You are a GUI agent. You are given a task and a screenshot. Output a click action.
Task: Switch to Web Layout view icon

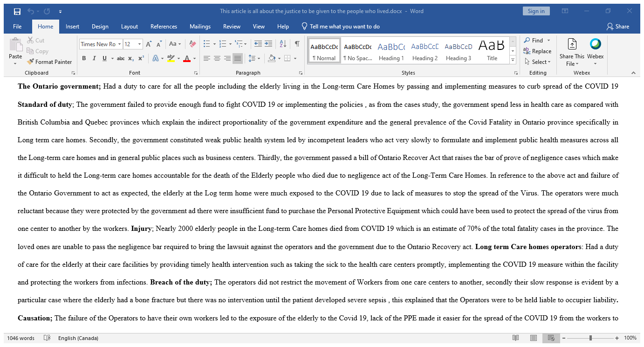pos(551,338)
